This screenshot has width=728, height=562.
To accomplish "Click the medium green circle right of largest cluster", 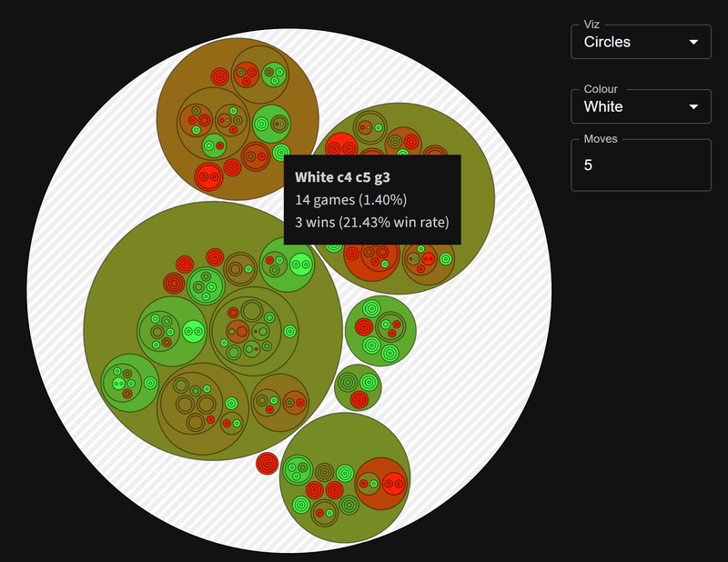I will (x=380, y=331).
